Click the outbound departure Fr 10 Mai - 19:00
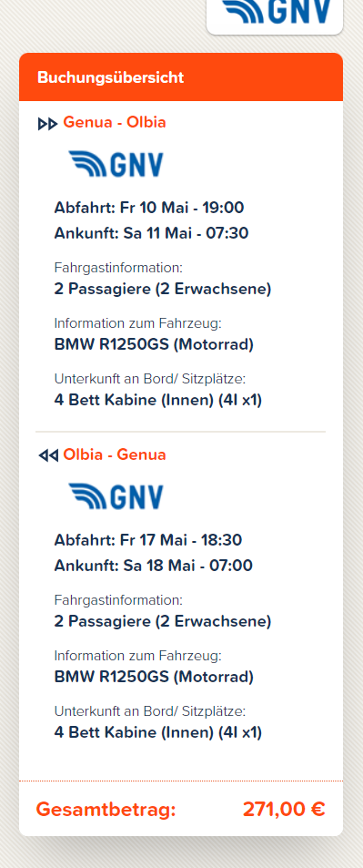 149,209
